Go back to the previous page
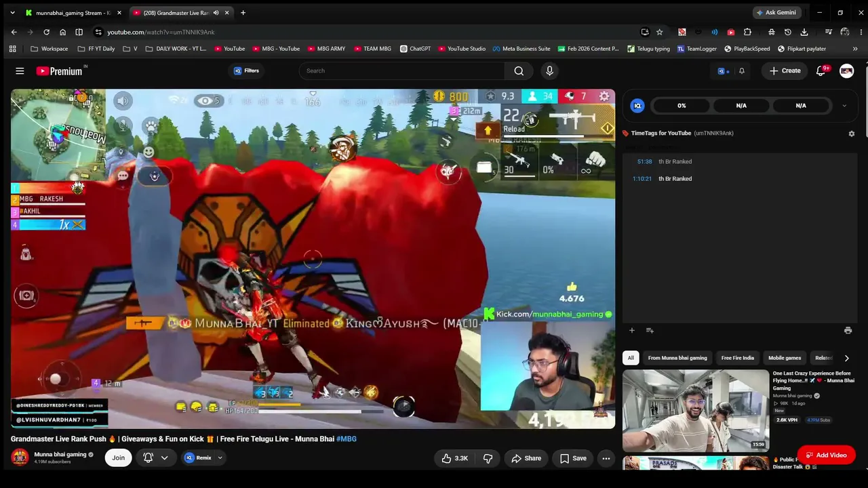The width and height of the screenshot is (868, 488). point(14,32)
